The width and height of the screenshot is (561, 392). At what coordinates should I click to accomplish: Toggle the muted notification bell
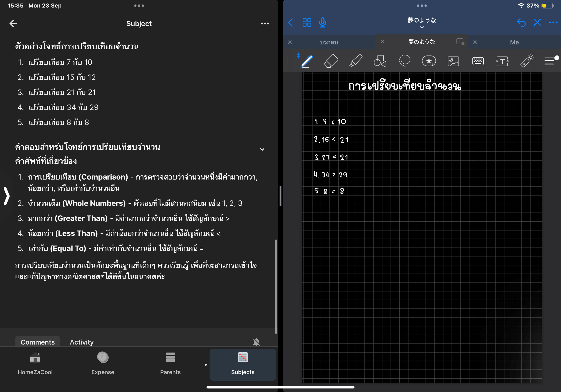[x=256, y=342]
